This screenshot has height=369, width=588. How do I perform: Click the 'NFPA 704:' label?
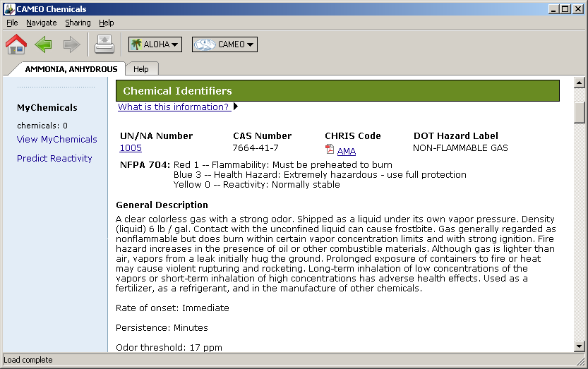pos(145,165)
